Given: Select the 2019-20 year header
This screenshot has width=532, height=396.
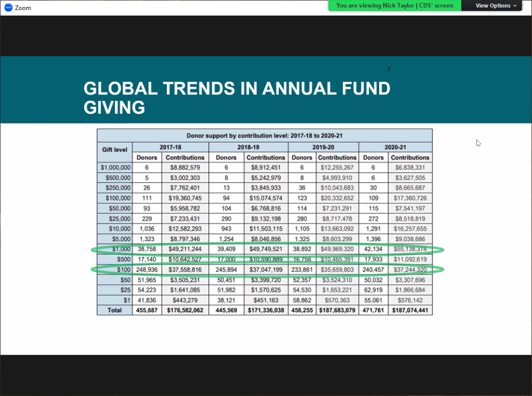Looking at the screenshot, I should pos(323,147).
